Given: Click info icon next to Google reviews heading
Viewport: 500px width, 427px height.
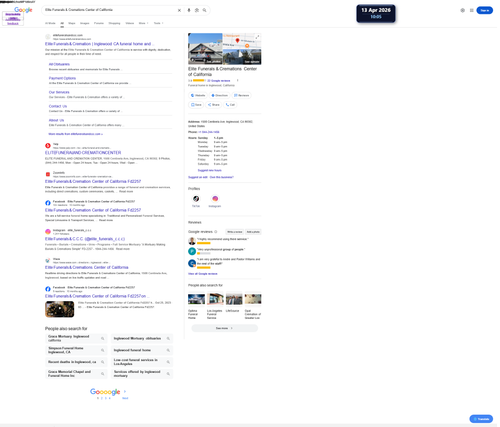Looking at the screenshot, I should (x=216, y=232).
